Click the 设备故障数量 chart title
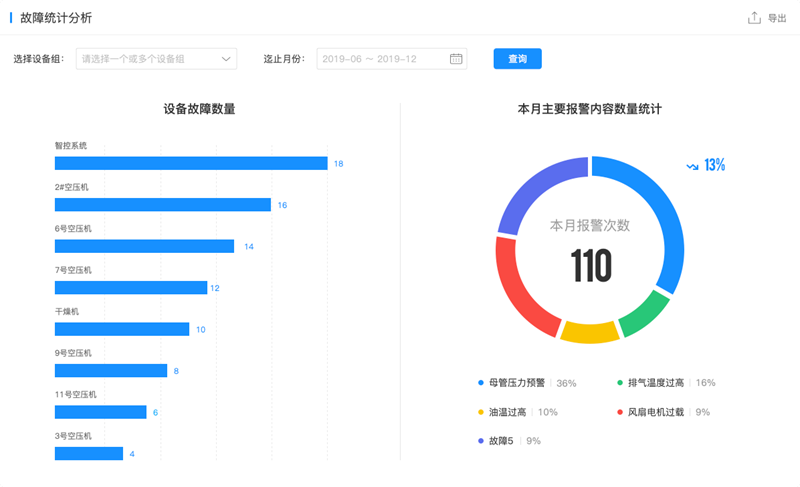The height and width of the screenshot is (487, 800). [x=199, y=109]
